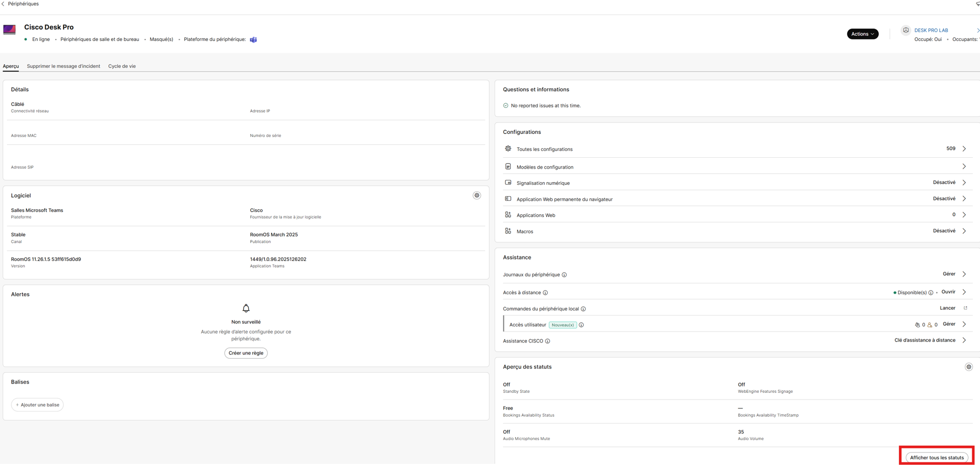The height and width of the screenshot is (465, 980).
Task: Click info icon beside Assistance CISCO
Action: tap(548, 341)
